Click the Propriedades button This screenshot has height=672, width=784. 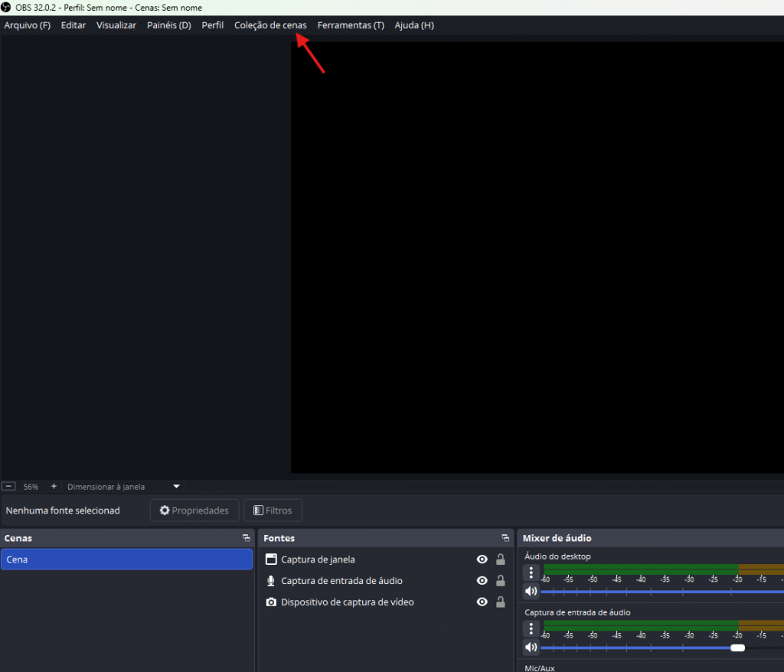(194, 511)
